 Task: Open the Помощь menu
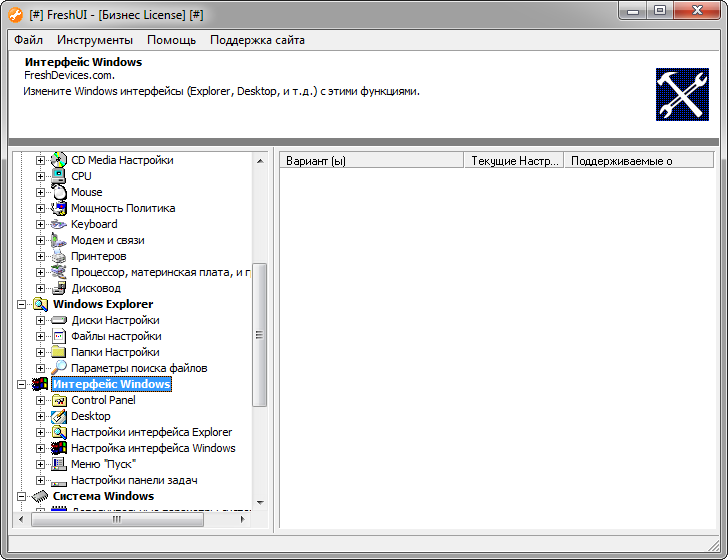171,40
